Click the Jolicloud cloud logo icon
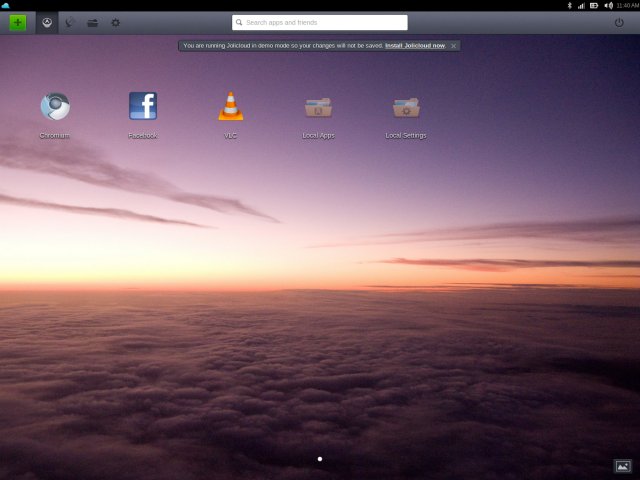This screenshot has width=640, height=480. coord(5,5)
